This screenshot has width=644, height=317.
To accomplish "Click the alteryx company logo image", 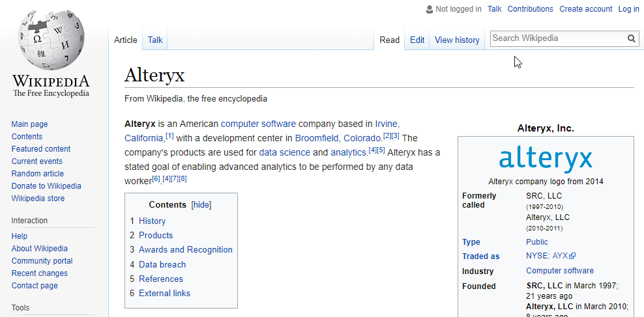I will pyautogui.click(x=546, y=158).
